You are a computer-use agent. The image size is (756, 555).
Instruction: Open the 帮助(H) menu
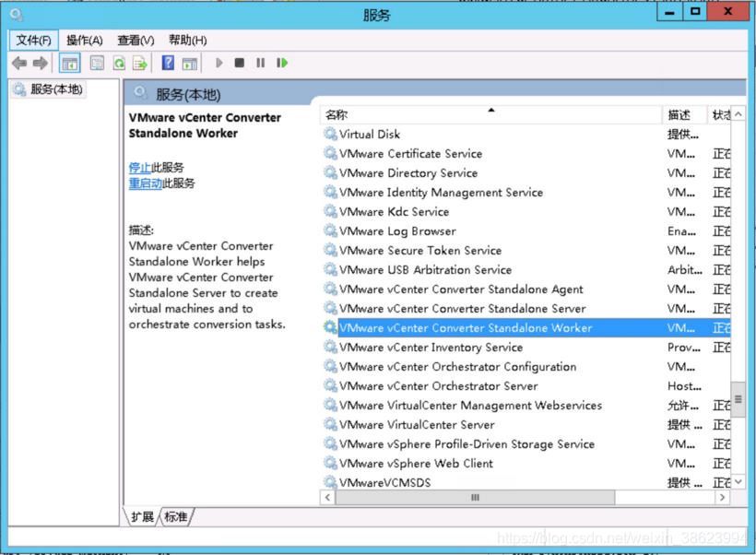tap(187, 40)
